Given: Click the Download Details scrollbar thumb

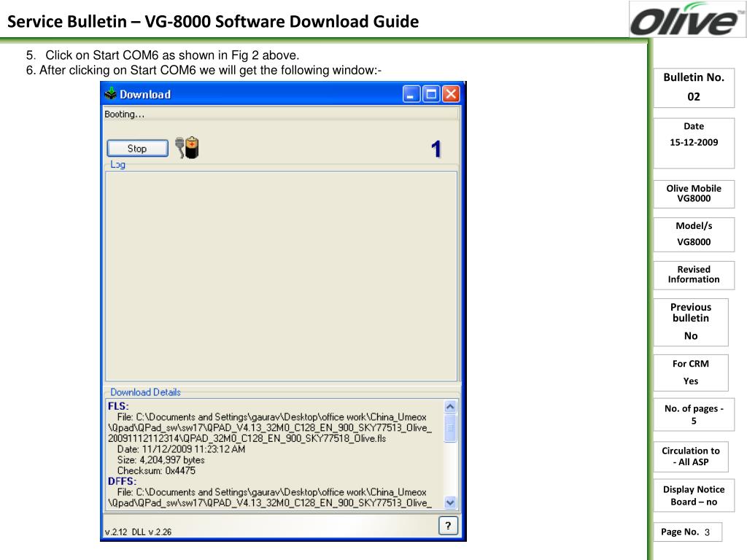Looking at the screenshot, I should click(x=450, y=428).
